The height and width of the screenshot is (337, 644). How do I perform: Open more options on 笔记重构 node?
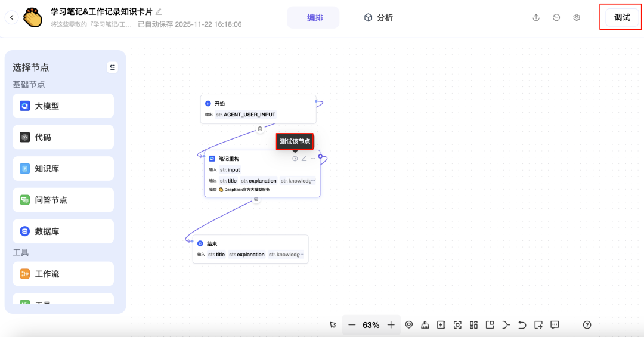pos(313,159)
